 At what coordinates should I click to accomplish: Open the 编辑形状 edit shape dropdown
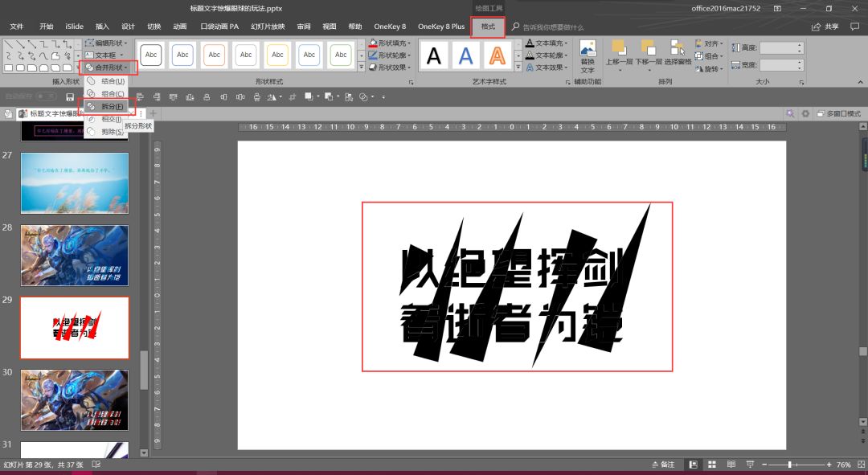[106, 43]
